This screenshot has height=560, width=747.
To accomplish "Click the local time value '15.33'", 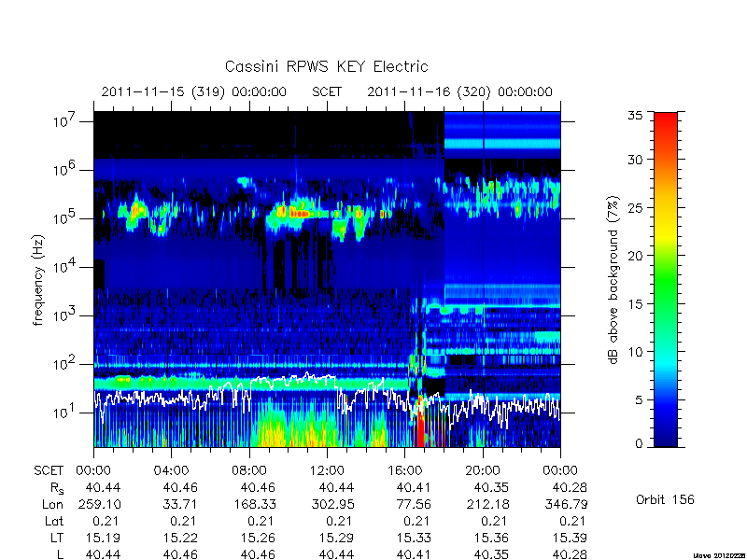I will (414, 538).
